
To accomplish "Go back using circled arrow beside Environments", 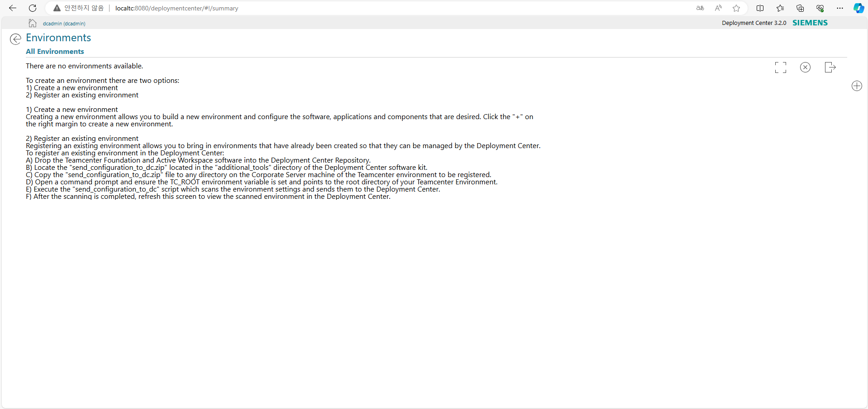I will pyautogui.click(x=15, y=39).
